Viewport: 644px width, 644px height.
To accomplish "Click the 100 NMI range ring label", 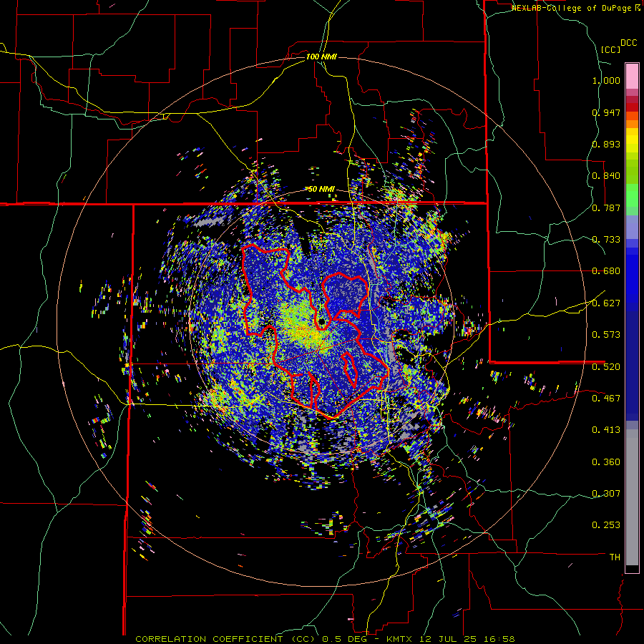I will (x=321, y=57).
